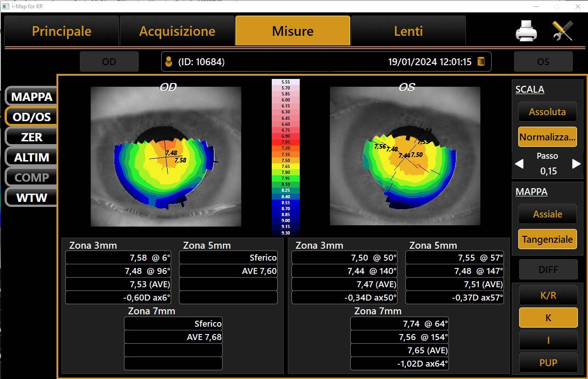Click the DIFF button

click(548, 270)
